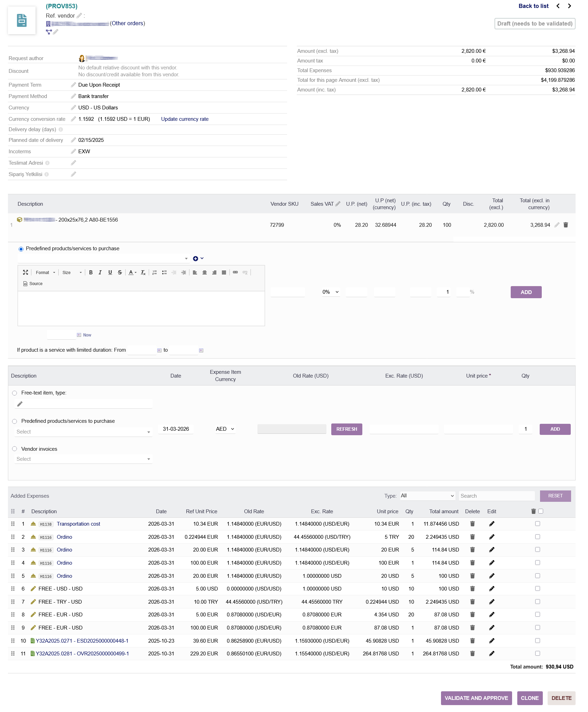Delete the Transportation cost expense row
Viewport: 588px width, 712px height.
[472, 524]
